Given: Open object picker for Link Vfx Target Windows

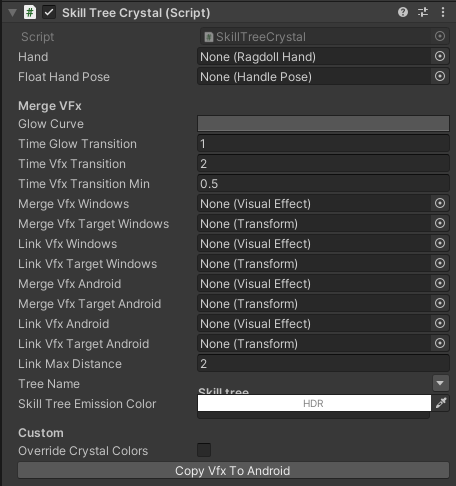Looking at the screenshot, I should (x=440, y=263).
